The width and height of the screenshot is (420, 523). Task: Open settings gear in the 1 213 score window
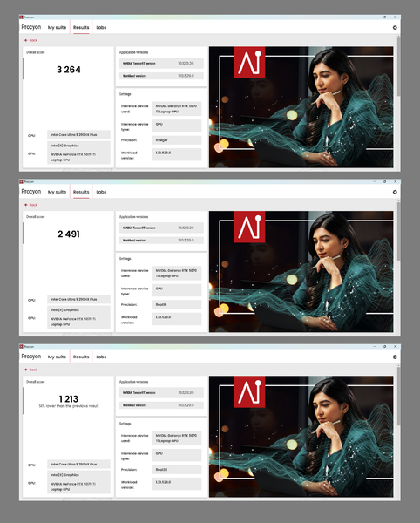pyautogui.click(x=395, y=357)
